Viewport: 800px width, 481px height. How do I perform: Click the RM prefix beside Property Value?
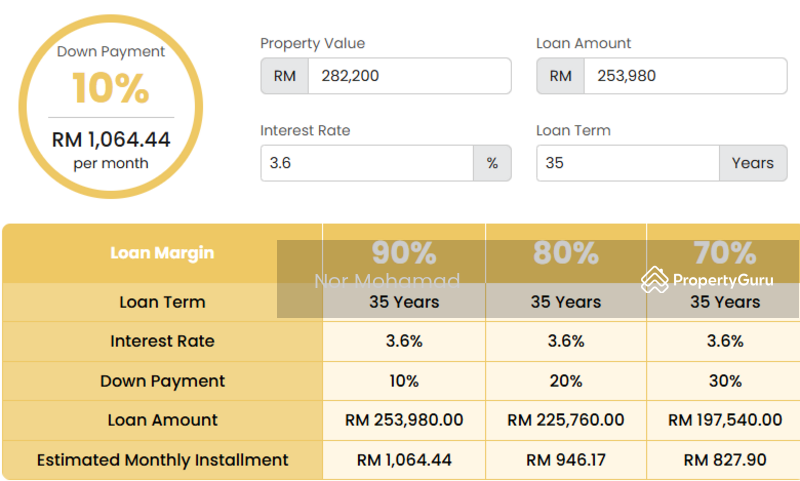pyautogui.click(x=285, y=76)
